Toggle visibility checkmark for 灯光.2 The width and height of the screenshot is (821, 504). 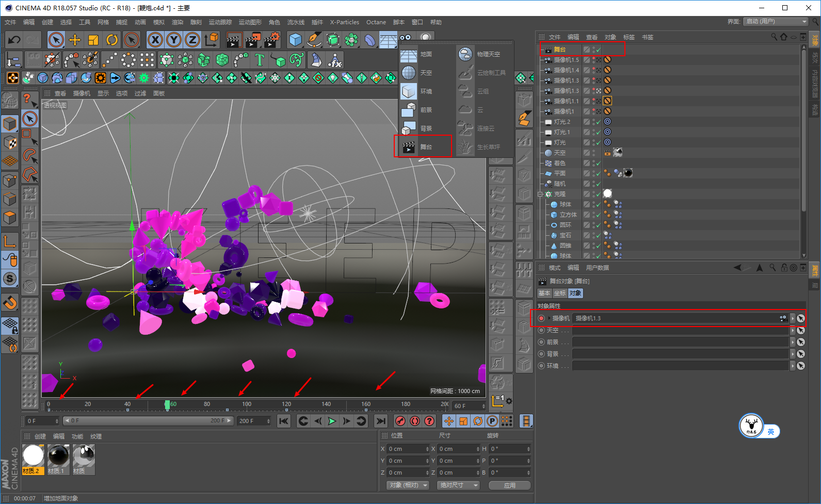[x=598, y=122]
